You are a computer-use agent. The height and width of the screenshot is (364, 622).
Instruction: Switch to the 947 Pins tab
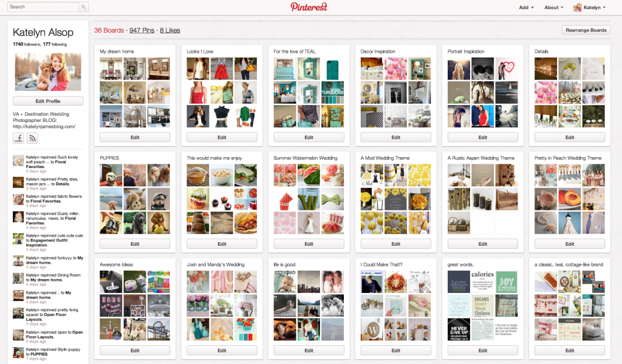pos(142,30)
